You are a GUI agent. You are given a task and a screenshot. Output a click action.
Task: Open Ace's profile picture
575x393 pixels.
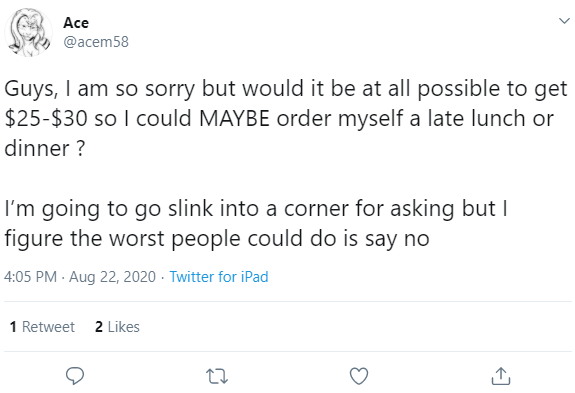click(29, 32)
